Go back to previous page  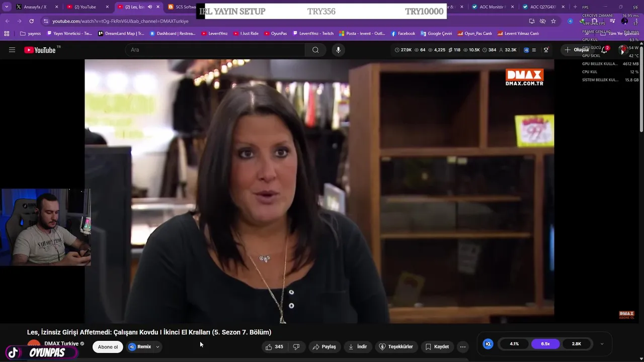tap(7, 21)
